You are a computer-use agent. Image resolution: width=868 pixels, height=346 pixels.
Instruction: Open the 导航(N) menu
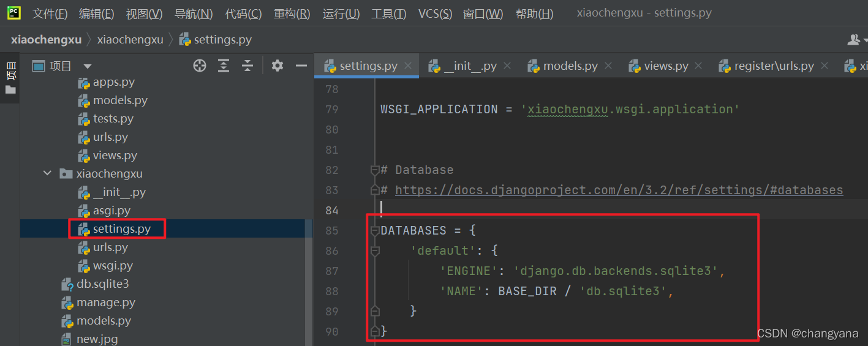[194, 13]
